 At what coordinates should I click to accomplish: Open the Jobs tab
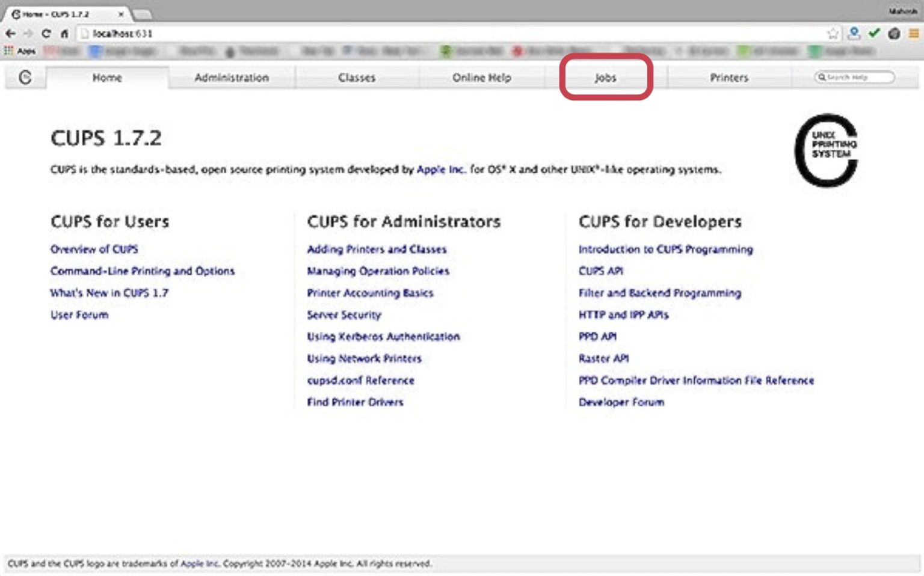pos(606,78)
